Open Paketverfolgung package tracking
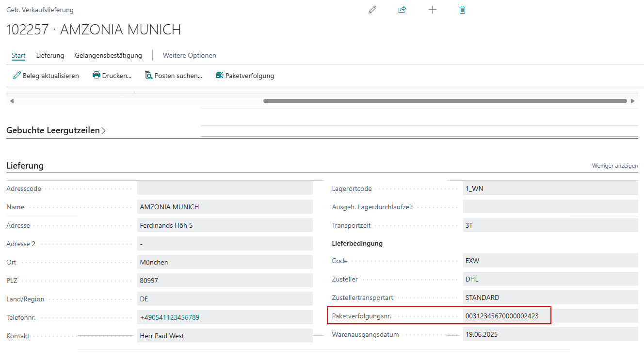644x360 pixels. (245, 76)
